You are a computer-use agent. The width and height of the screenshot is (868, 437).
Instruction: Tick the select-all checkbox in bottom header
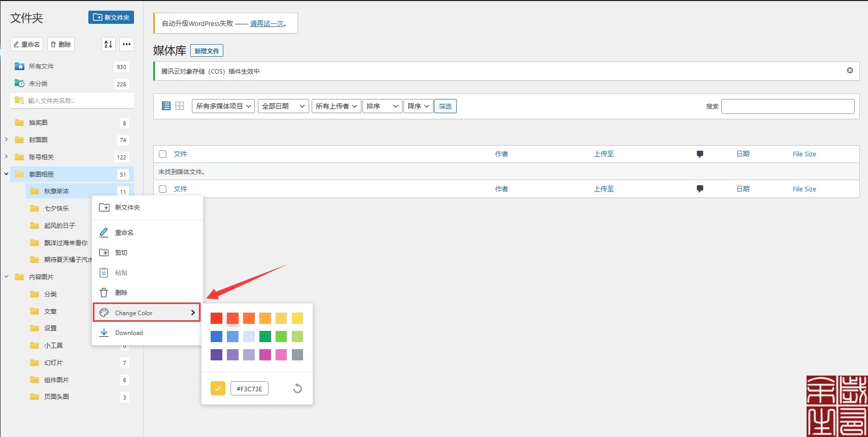click(163, 189)
